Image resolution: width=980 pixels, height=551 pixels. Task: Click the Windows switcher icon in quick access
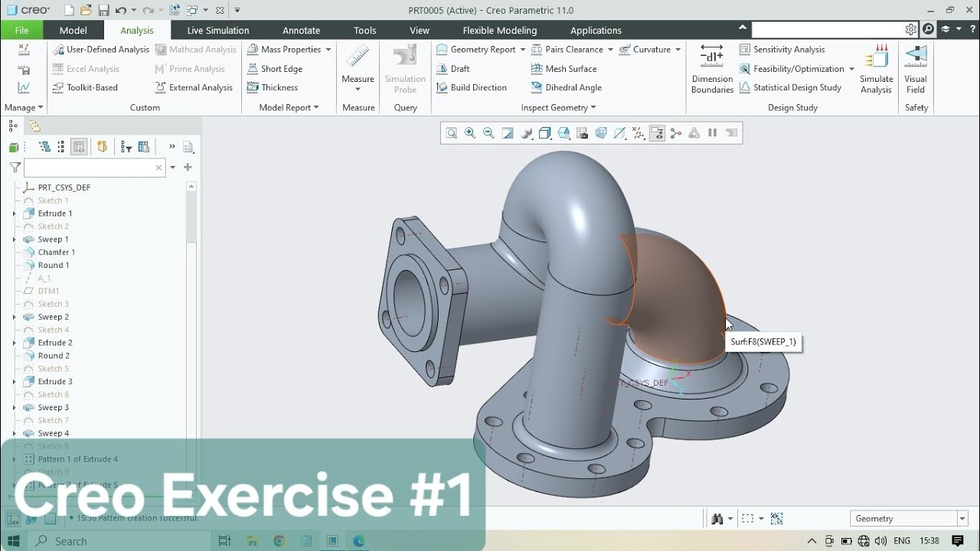[x=191, y=10]
